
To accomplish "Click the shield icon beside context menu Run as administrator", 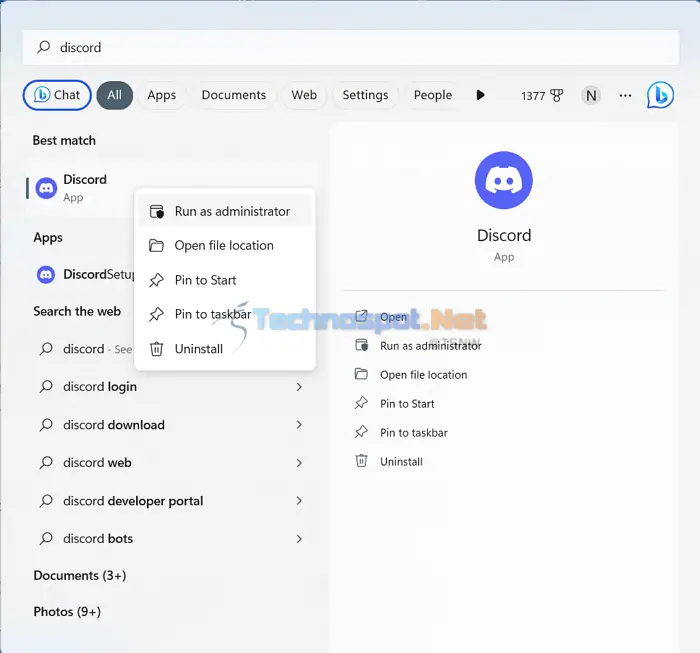I will click(x=157, y=211).
